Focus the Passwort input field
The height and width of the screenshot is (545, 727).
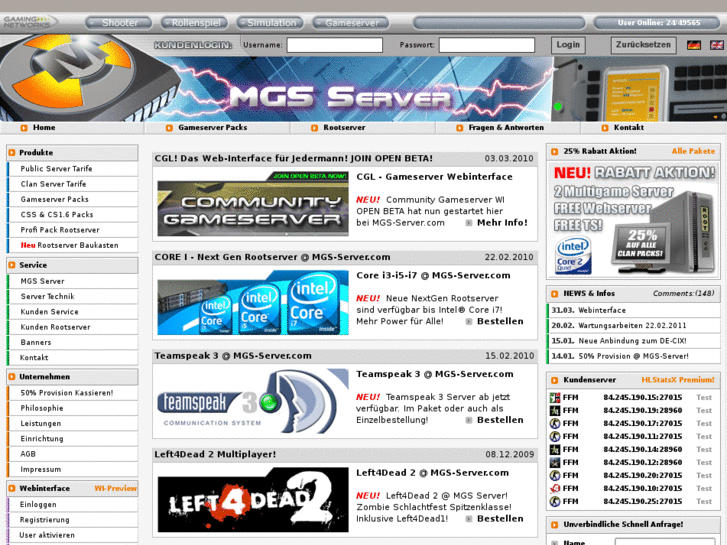pos(486,45)
